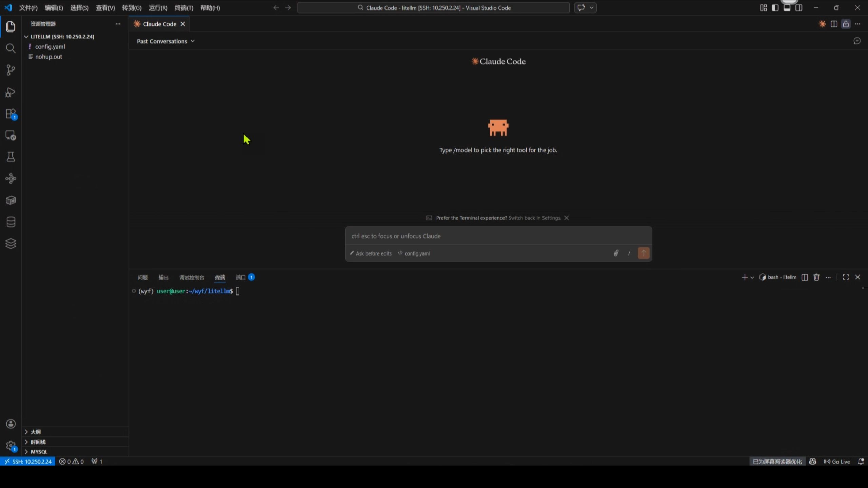Open the Testing flask view
868x488 pixels.
pos(11,157)
